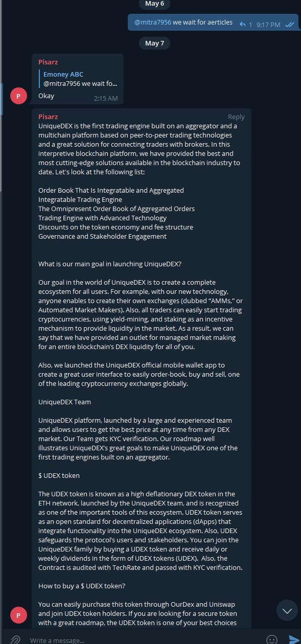This screenshot has width=301, height=644.
Task: Open the emoji picker smiley icon
Action: click(x=272, y=639)
